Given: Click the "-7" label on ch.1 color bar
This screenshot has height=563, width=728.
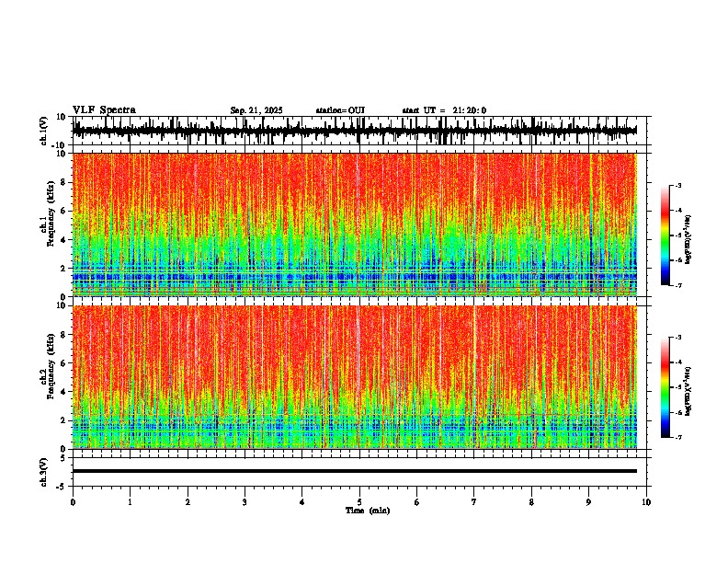Looking at the screenshot, I should click(677, 285).
